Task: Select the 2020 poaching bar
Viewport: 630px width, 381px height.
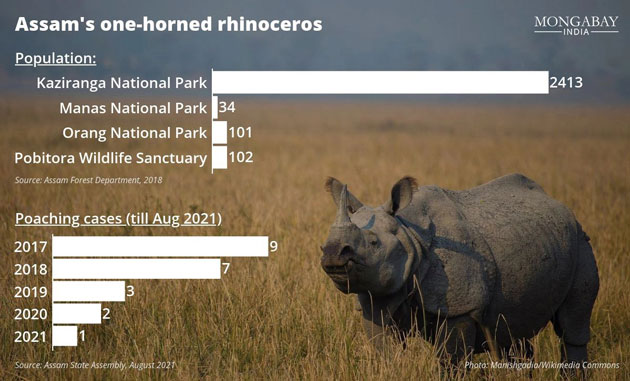Action: pos(77,313)
